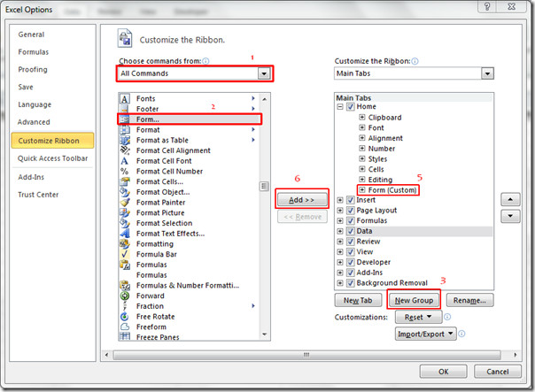Open the All Commands dropdown
The image size is (535, 392).
point(264,73)
